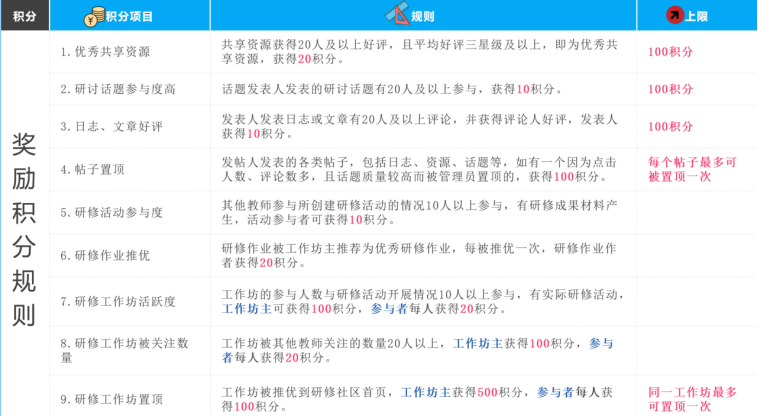Click blue 参与者 link in the 被关注数量 rule
The height and width of the screenshot is (416, 758).
(x=600, y=343)
